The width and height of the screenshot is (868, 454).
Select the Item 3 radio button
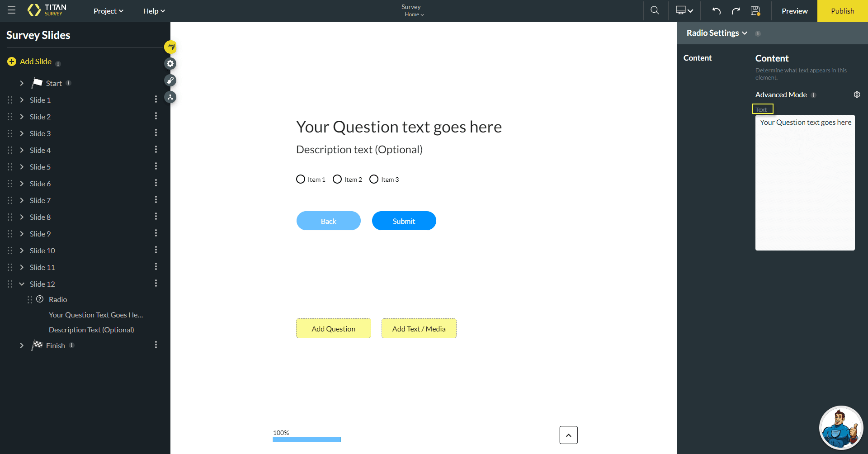coord(373,179)
